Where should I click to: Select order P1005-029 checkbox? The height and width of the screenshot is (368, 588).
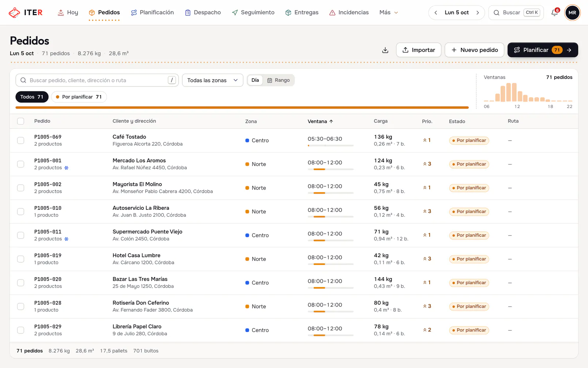click(21, 330)
